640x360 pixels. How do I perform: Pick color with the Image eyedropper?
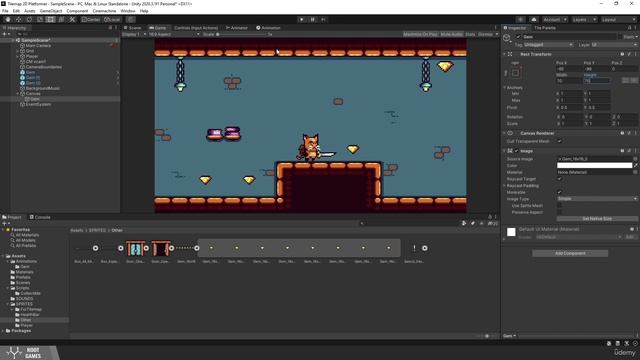tap(636, 165)
